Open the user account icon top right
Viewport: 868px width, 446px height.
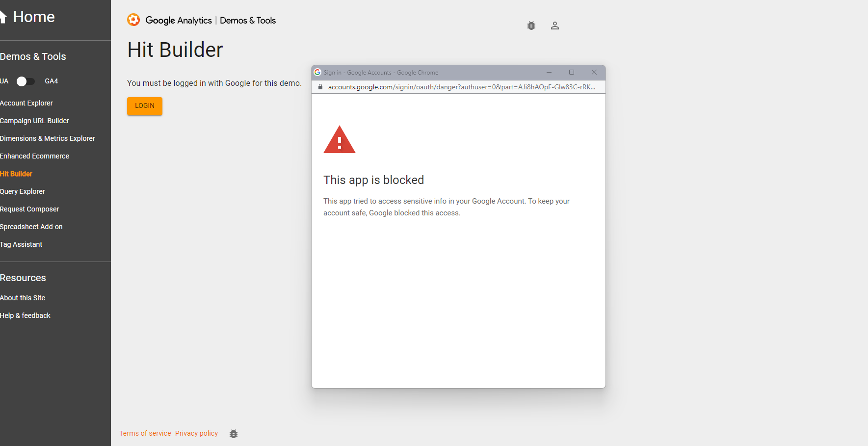pos(555,26)
